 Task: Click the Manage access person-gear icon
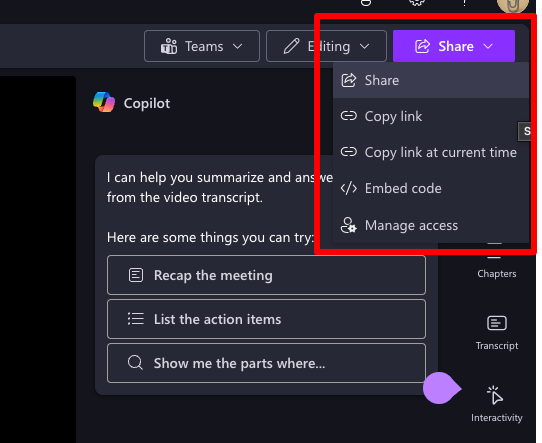tap(348, 225)
